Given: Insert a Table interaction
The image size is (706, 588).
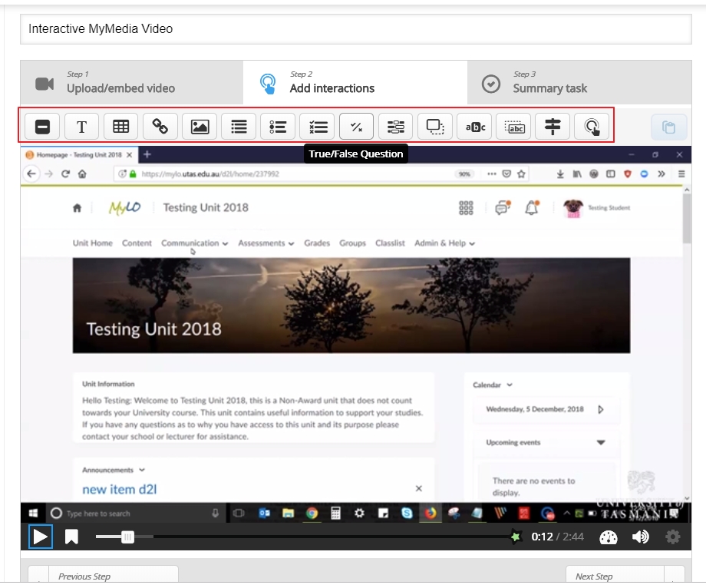Looking at the screenshot, I should (120, 127).
